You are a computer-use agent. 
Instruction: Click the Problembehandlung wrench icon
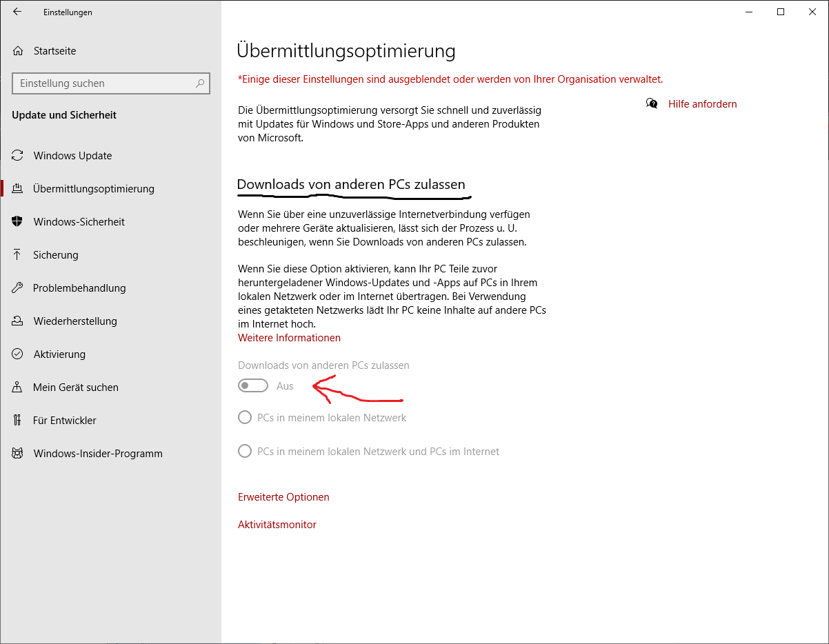(x=18, y=288)
